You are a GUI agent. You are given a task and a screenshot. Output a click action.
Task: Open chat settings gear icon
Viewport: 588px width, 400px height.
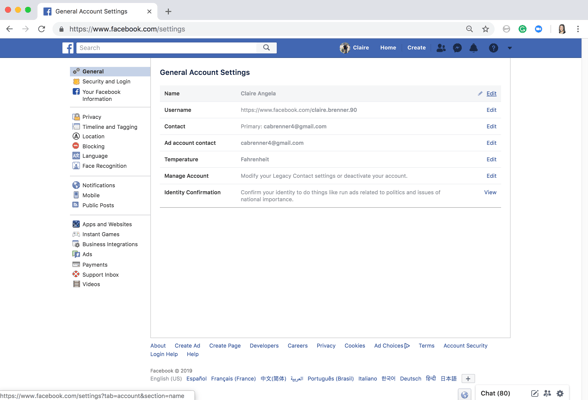click(560, 393)
